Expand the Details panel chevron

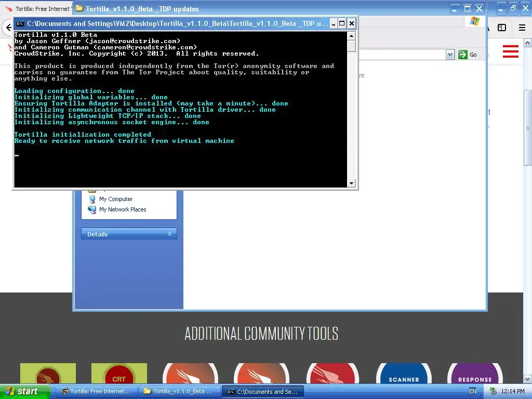(170, 234)
